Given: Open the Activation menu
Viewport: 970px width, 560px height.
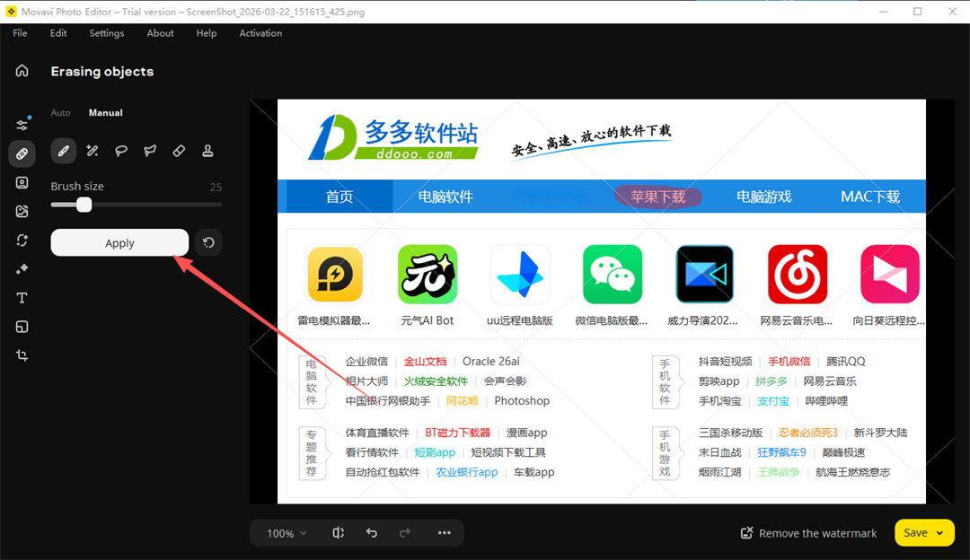Looking at the screenshot, I should pyautogui.click(x=260, y=33).
